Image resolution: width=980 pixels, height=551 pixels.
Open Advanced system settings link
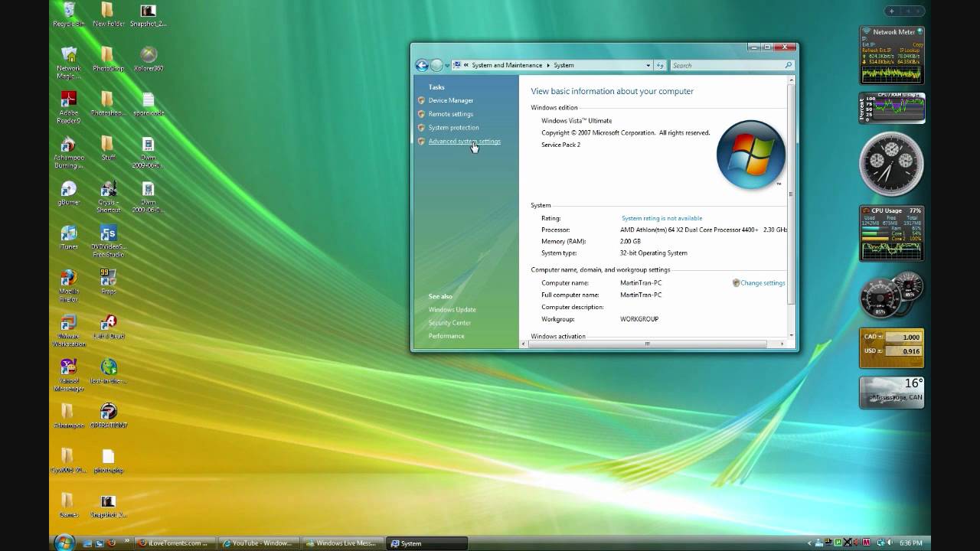tap(464, 142)
